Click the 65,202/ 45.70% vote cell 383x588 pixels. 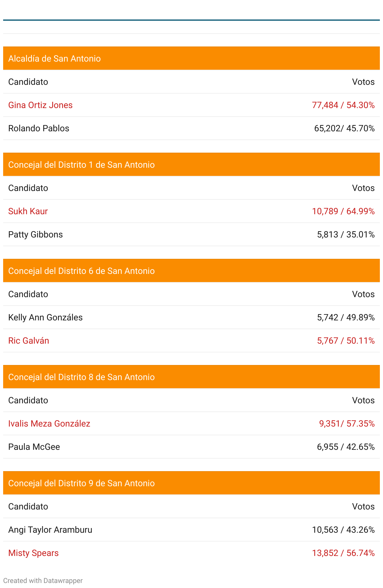coord(344,128)
